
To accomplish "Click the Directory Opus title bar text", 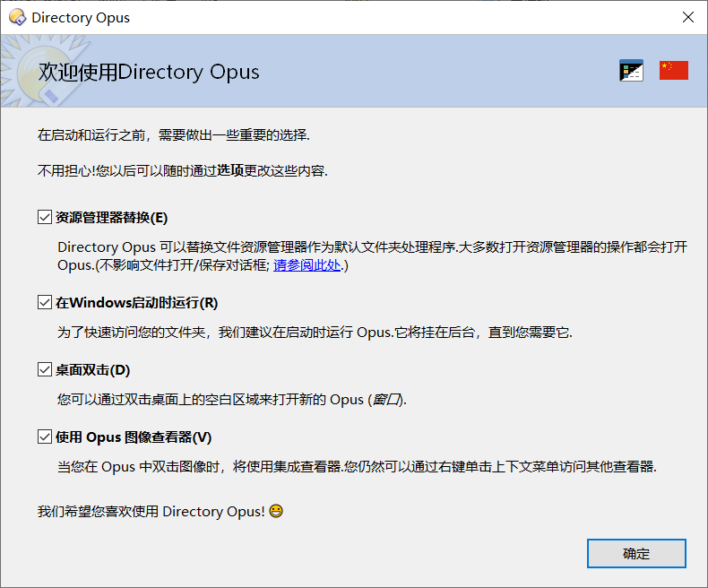I will tap(81, 18).
